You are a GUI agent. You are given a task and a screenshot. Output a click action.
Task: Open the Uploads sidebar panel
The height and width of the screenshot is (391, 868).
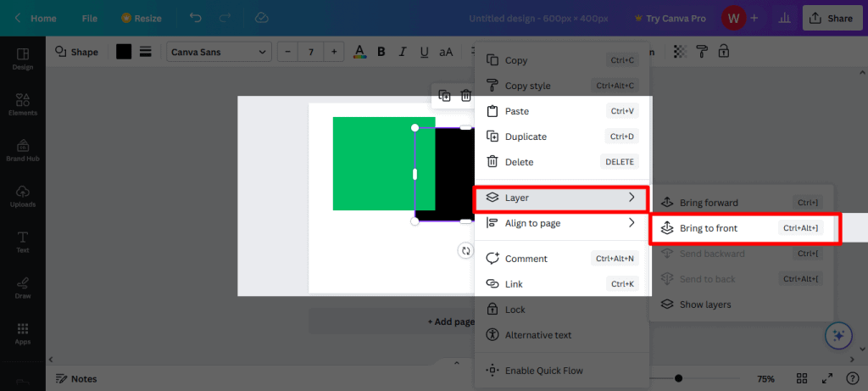(23, 196)
